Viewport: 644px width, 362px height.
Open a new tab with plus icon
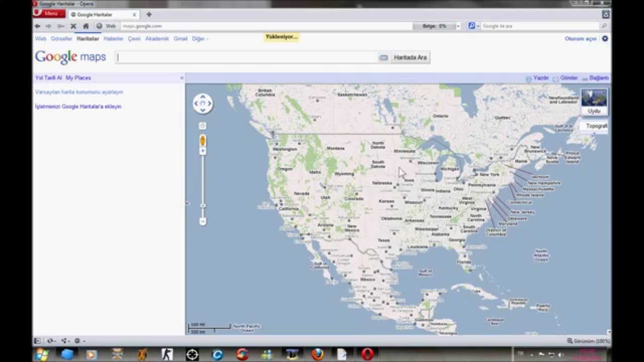[x=149, y=15]
